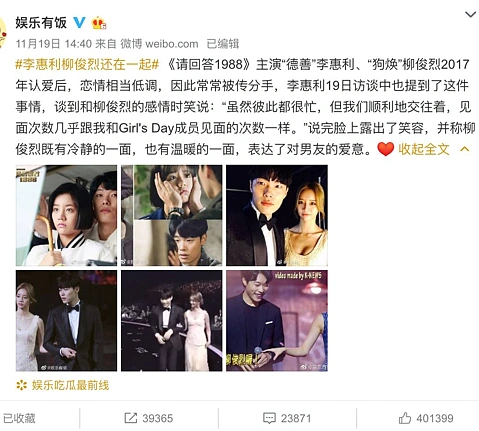Click the 11月19日 14:40 timestamp

[53, 44]
